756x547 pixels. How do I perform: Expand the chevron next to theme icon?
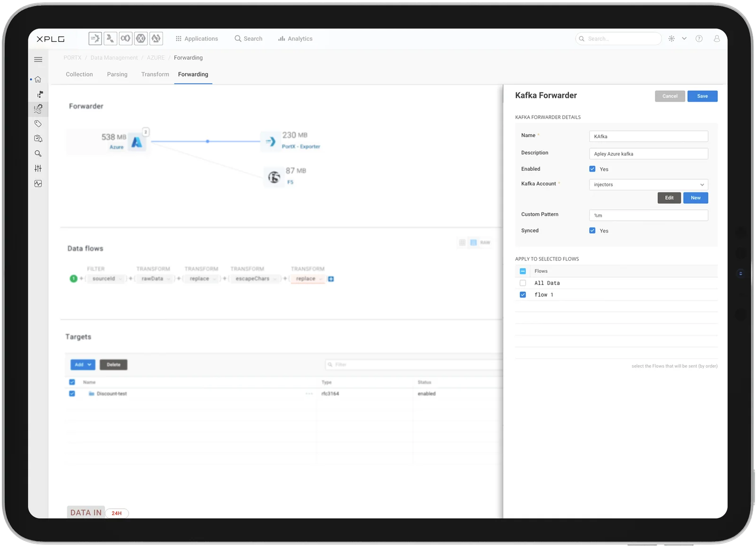tap(684, 39)
